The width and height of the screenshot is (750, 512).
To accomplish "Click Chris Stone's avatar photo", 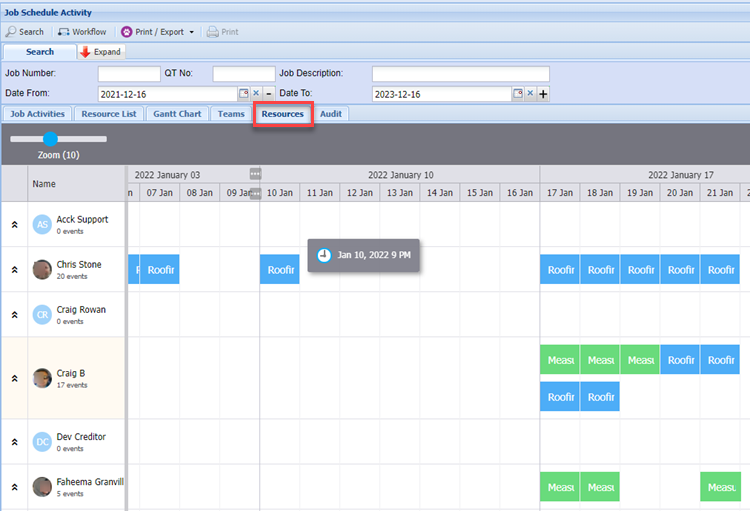I will pos(42,269).
